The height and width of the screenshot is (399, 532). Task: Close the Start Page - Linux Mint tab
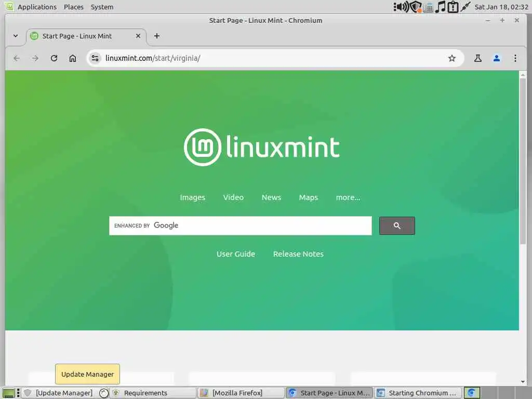click(138, 36)
